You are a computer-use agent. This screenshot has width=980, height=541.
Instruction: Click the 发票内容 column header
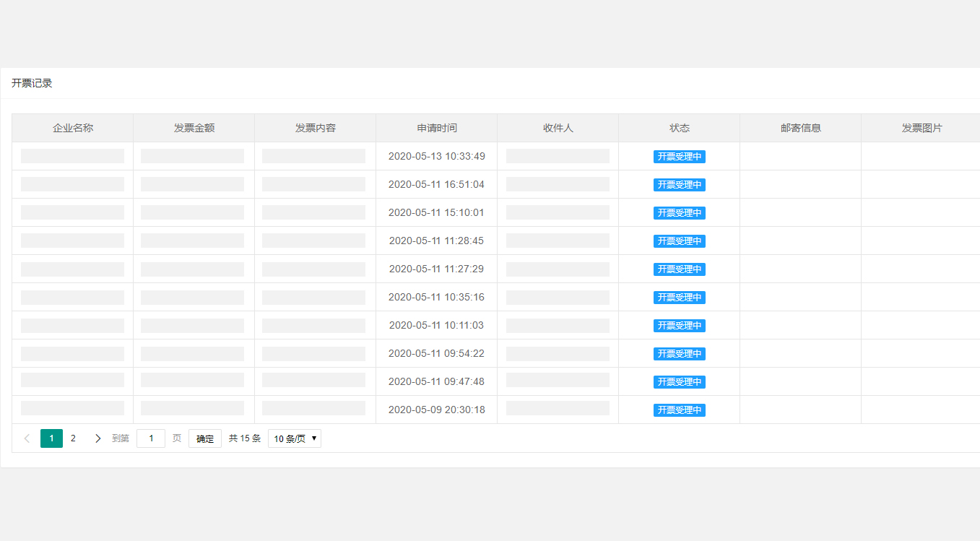click(x=316, y=128)
